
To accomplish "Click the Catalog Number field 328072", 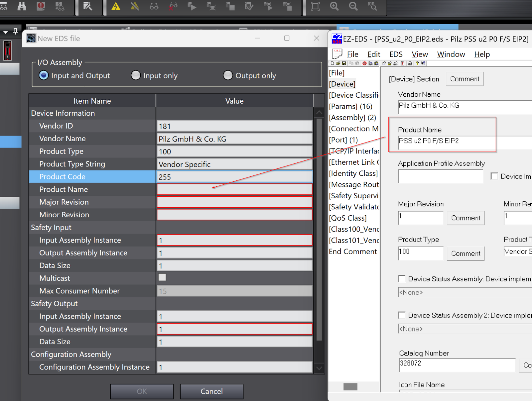I will (x=457, y=365).
